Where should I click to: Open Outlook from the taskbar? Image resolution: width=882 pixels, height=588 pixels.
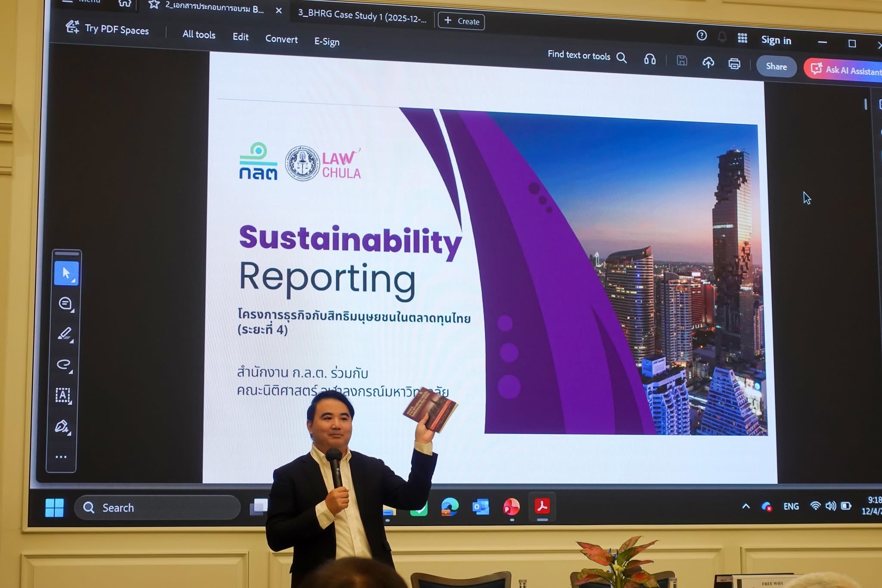pyautogui.click(x=480, y=507)
